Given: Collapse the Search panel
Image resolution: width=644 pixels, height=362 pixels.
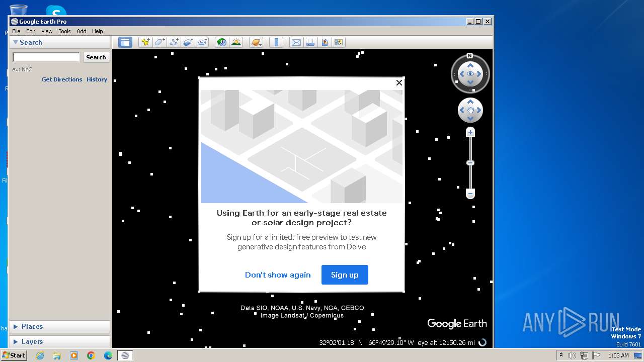Looking at the screenshot, I should pos(16,42).
